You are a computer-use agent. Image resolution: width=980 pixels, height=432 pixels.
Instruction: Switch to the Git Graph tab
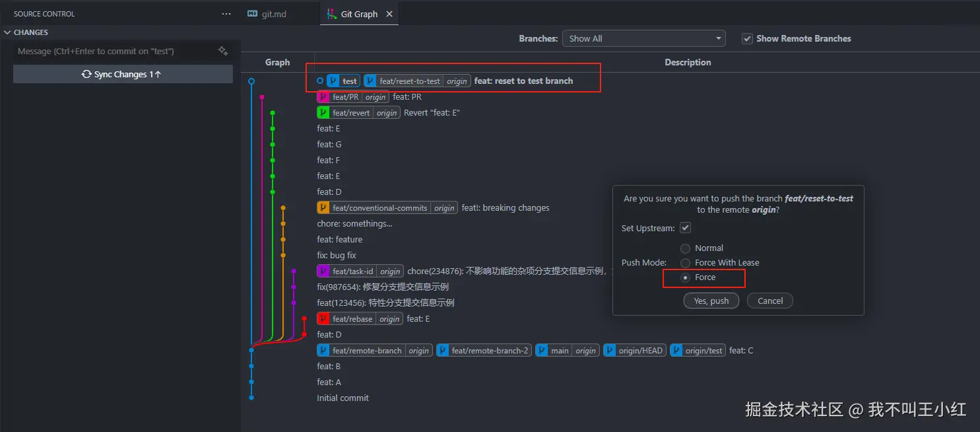(359, 14)
